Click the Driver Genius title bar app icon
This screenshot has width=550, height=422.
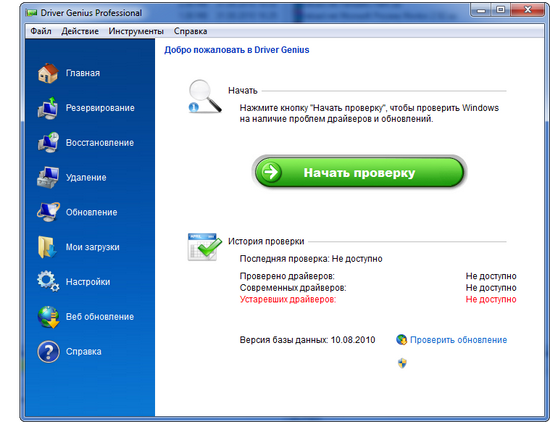click(32, 13)
